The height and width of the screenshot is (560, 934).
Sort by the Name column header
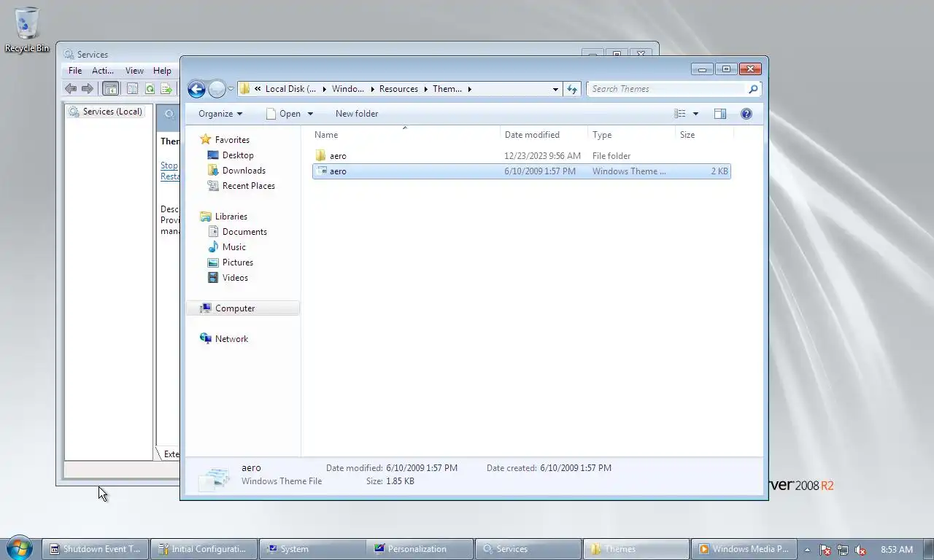(405, 135)
